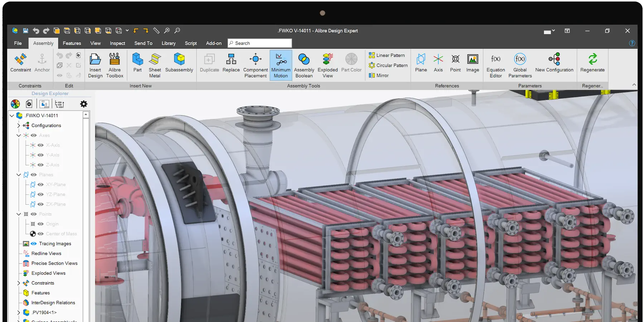Toggle Minimum Motion mode

point(281,65)
